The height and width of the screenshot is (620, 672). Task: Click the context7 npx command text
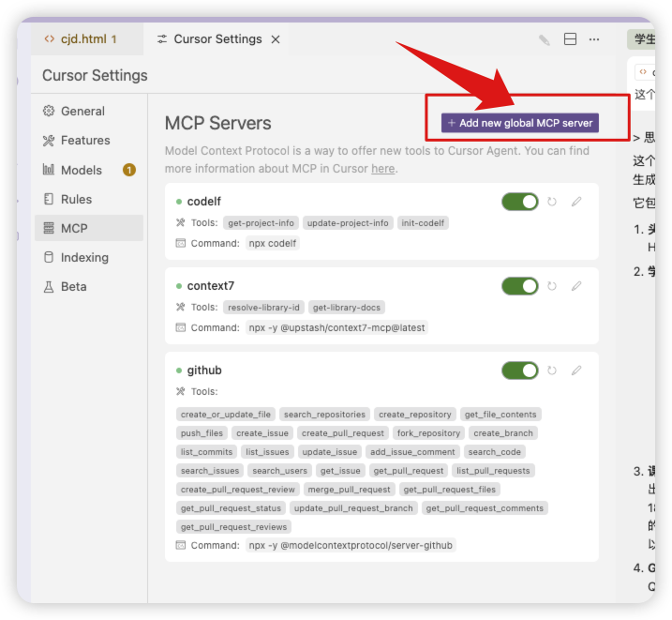coord(336,327)
